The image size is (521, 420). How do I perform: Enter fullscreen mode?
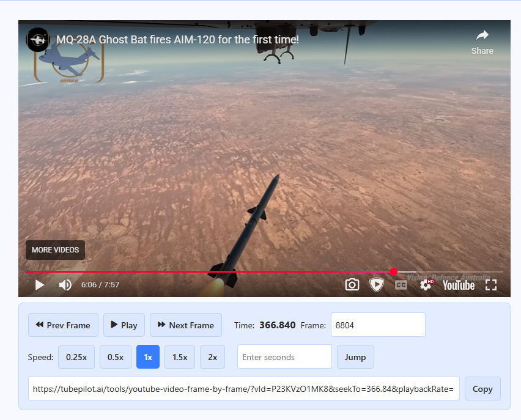click(491, 285)
